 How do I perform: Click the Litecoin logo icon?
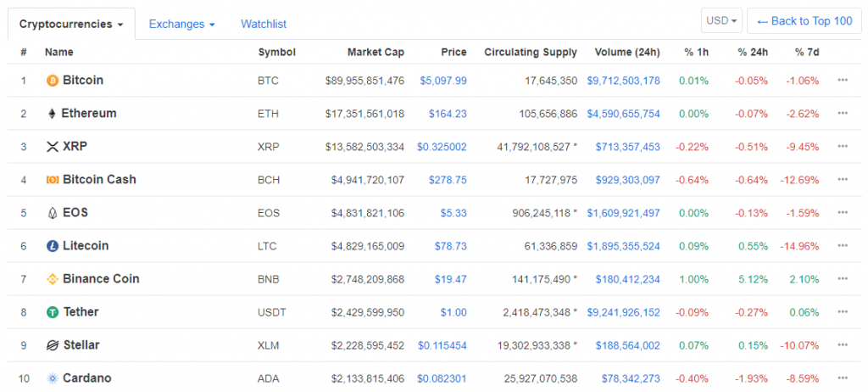52,246
